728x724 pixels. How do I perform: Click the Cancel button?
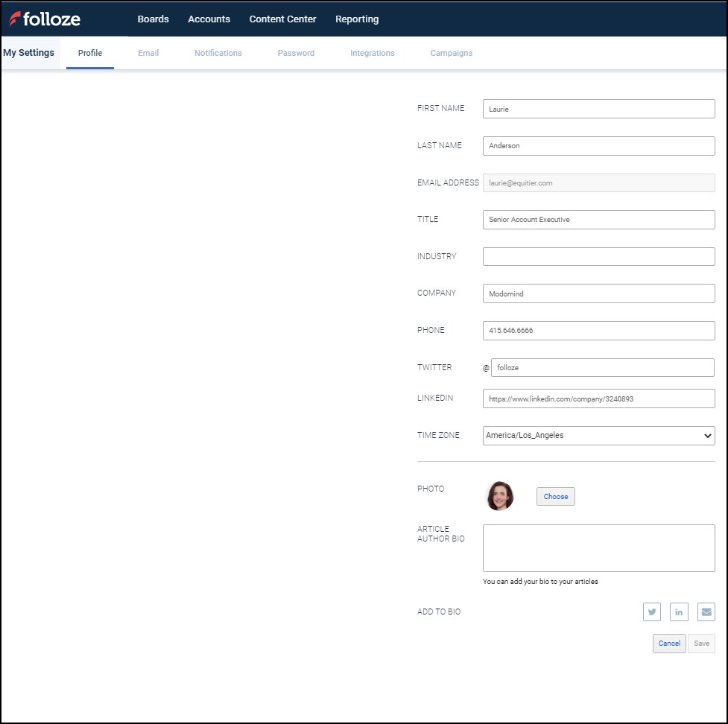[x=668, y=643]
